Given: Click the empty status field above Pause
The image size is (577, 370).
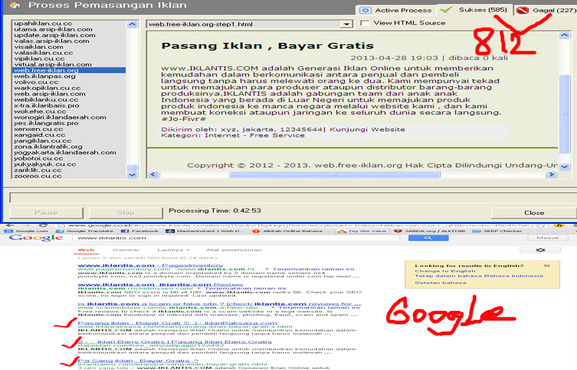Looking at the screenshot, I should click(x=292, y=198).
